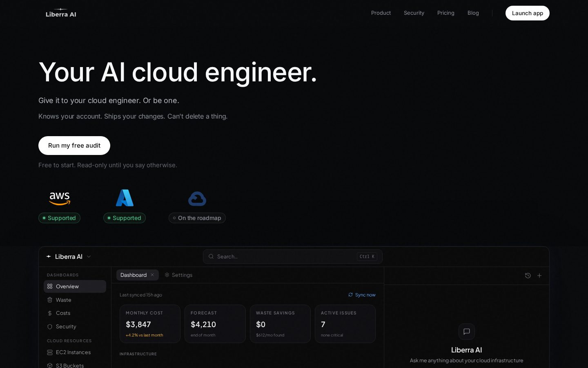Viewport: 588px width, 368px height.
Task: Click the 'Your AI cloud engineer.' headline
Action: click(x=178, y=72)
